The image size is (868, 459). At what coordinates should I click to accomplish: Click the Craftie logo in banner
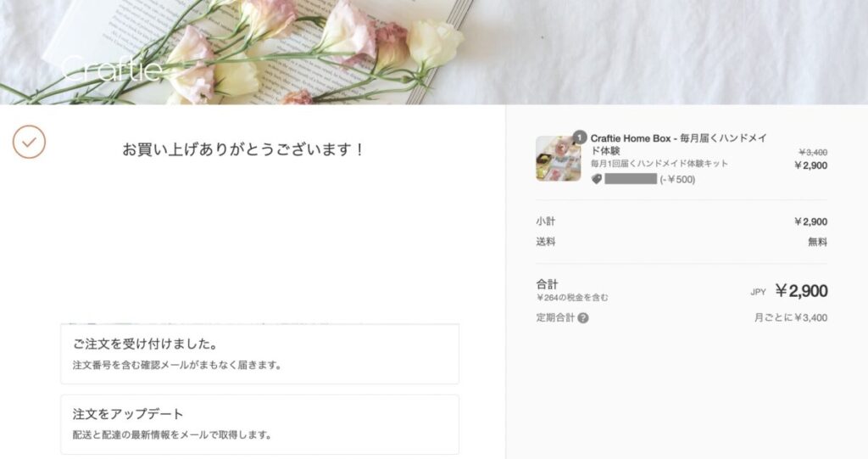pyautogui.click(x=112, y=69)
